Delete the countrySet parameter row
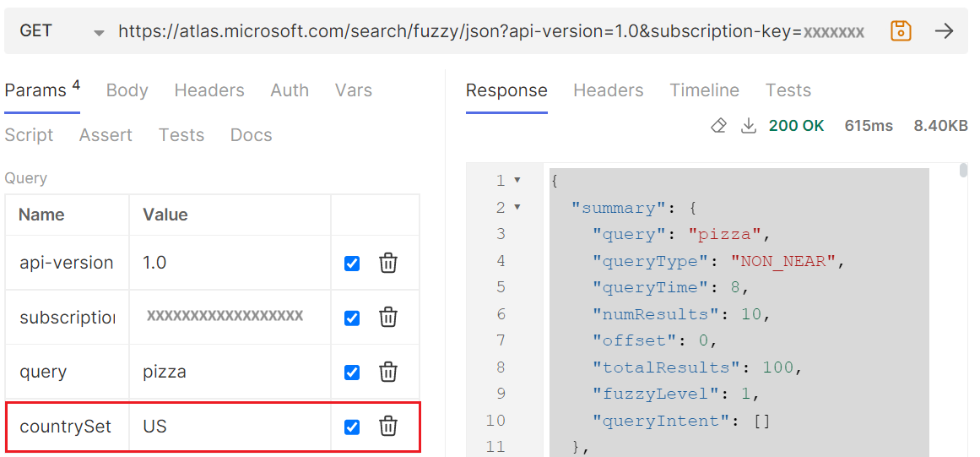The image size is (980, 457). point(388,427)
